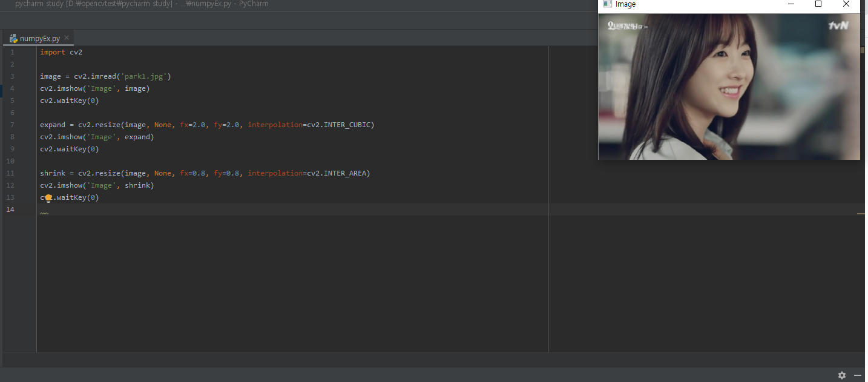Close the numpyEx.py editor tab

click(67, 38)
